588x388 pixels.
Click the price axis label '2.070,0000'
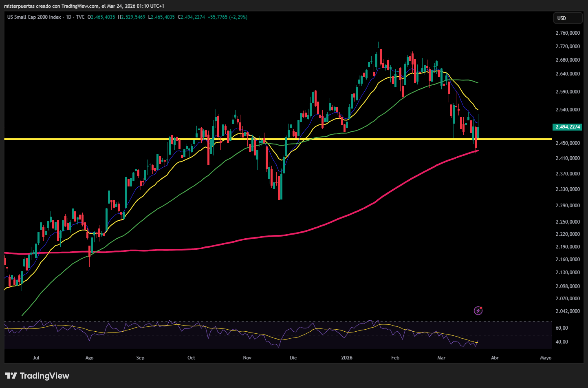click(568, 299)
